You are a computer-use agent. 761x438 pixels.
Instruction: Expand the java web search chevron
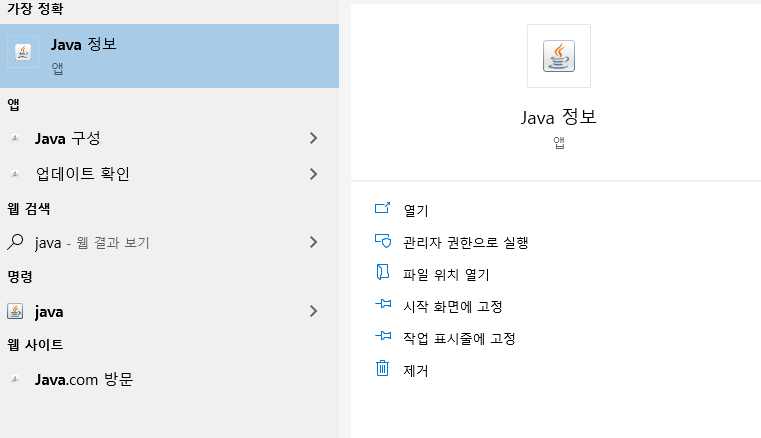click(x=314, y=242)
